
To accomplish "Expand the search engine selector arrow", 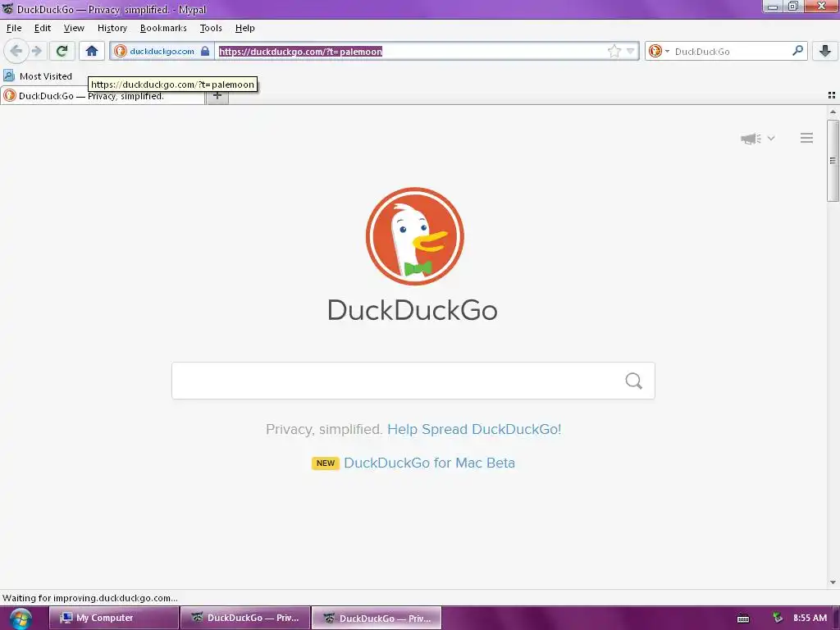I will (x=667, y=52).
